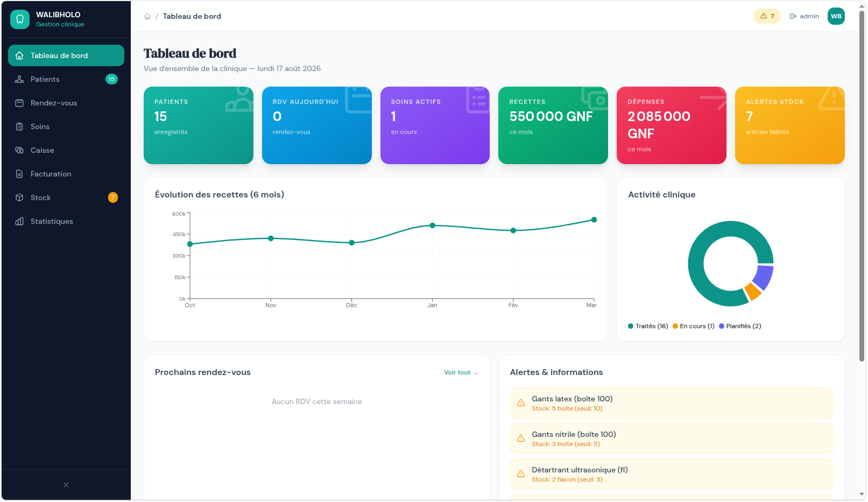Open the Rendez-vous section

(66, 103)
